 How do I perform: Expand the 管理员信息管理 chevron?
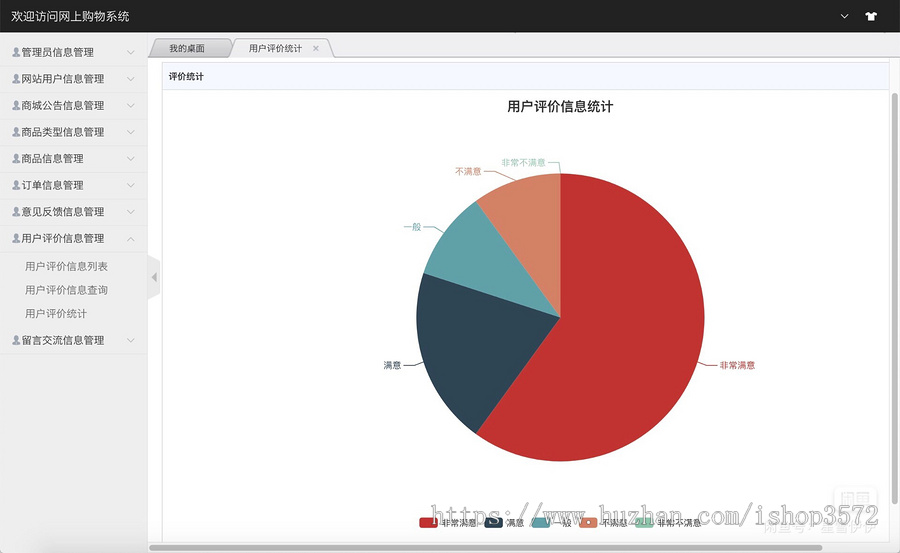(x=131, y=52)
